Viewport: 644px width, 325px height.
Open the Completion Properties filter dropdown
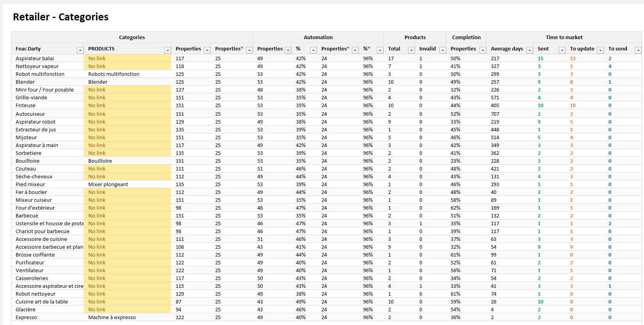(x=483, y=50)
